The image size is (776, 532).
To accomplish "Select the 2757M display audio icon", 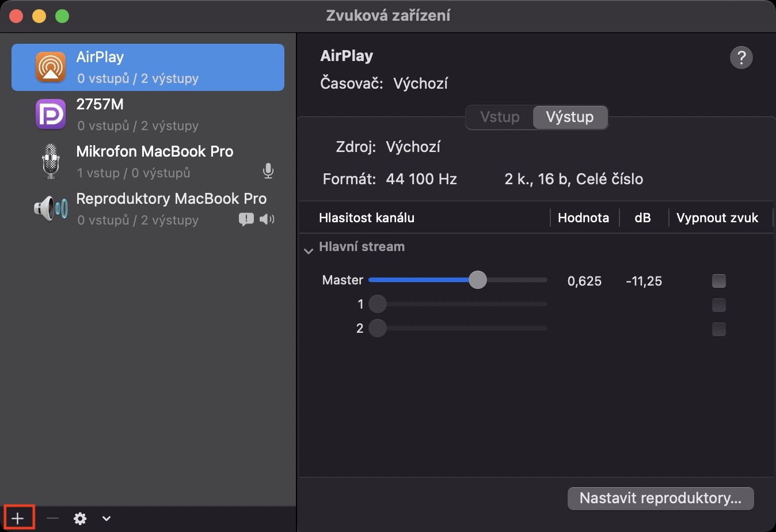I will pos(51,114).
